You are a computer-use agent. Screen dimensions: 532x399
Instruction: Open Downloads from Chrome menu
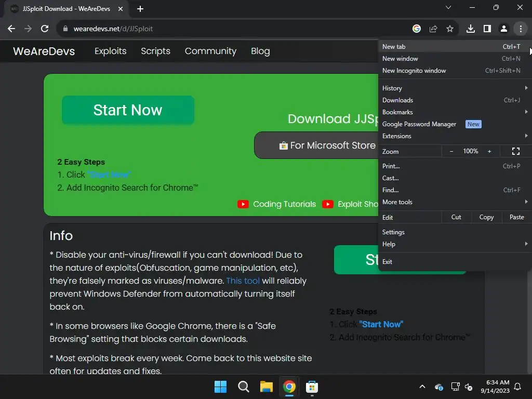[455, 100]
